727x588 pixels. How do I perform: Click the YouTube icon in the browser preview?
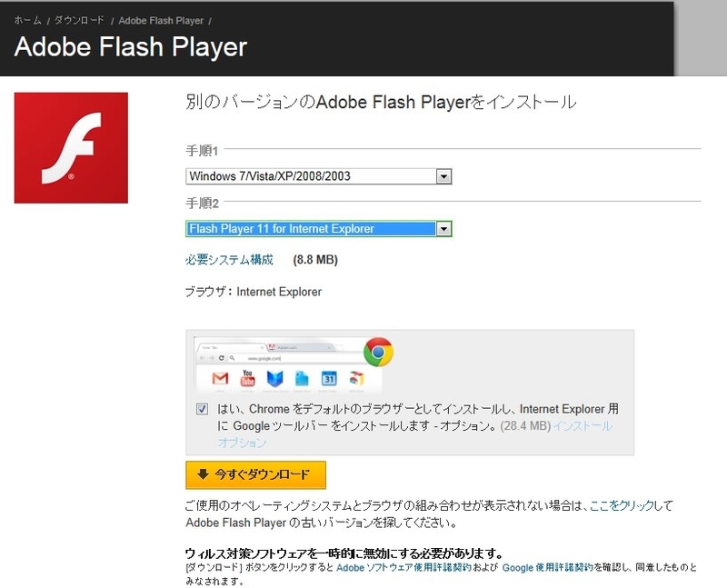[x=246, y=376]
